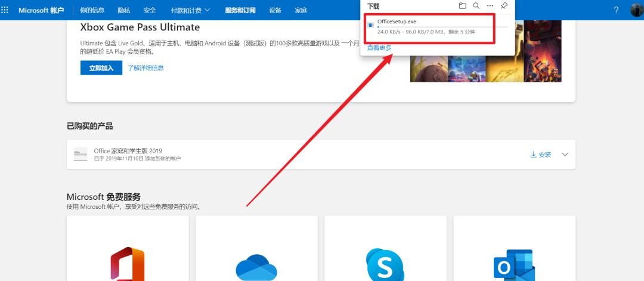This screenshot has width=644, height=281.
Task: Click the Xbox Game Pass artwork image
Action: (x=486, y=51)
